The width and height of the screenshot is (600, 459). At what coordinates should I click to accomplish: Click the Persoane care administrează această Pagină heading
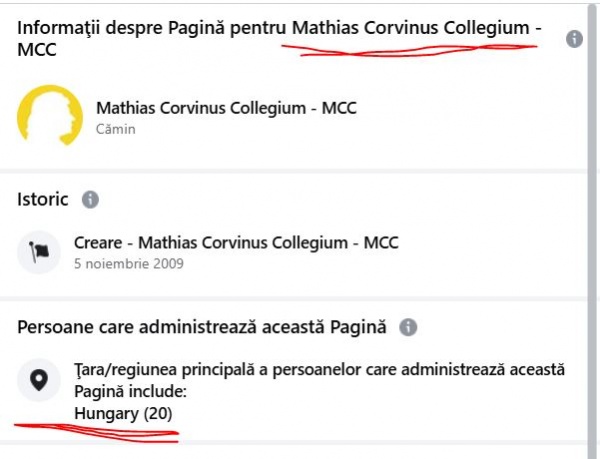coord(203,327)
